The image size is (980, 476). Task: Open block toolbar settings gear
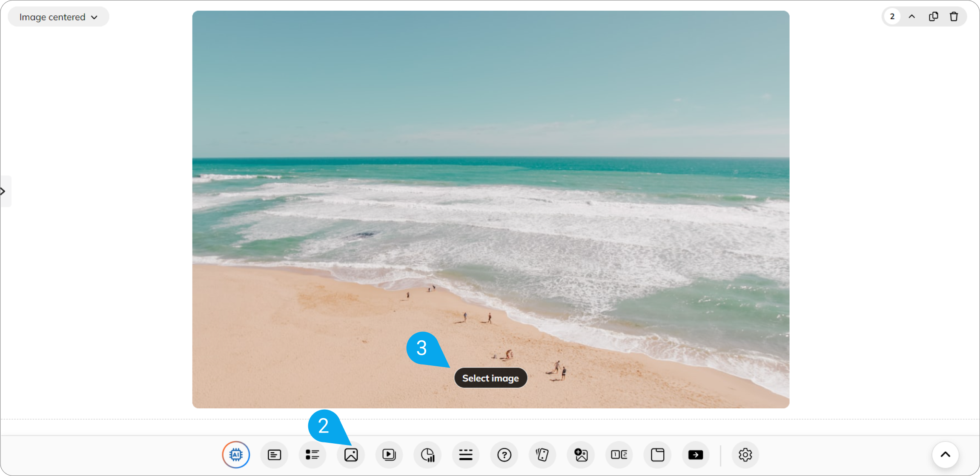745,455
